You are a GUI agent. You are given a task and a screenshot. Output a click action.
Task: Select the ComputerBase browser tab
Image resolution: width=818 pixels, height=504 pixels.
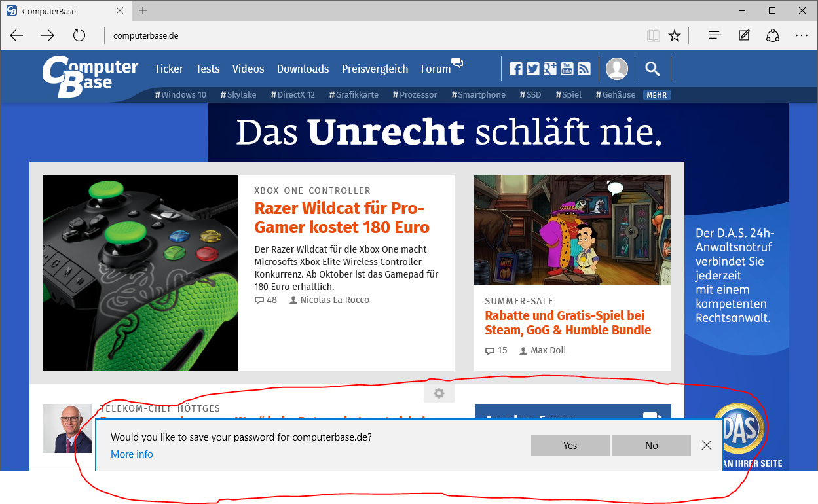click(65, 11)
